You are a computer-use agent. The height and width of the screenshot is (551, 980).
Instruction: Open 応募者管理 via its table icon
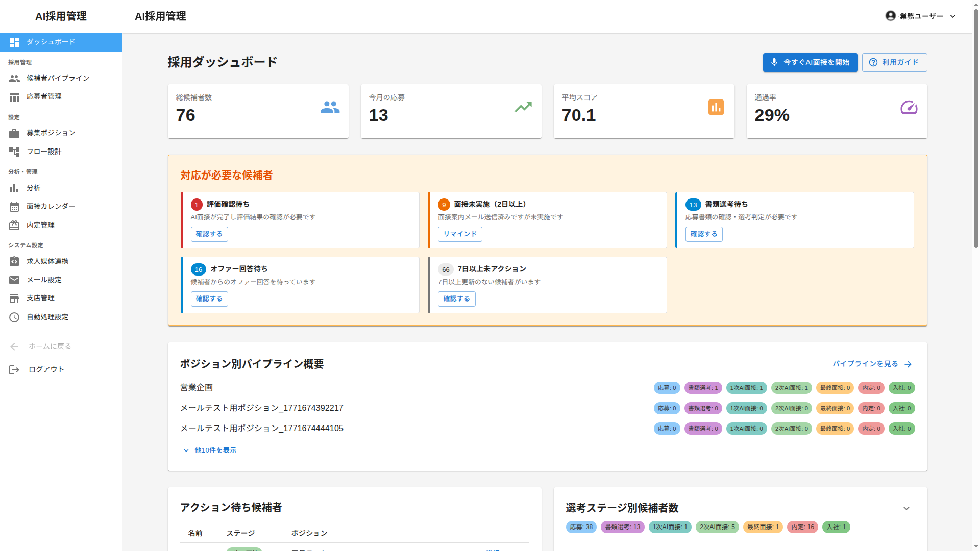click(14, 96)
